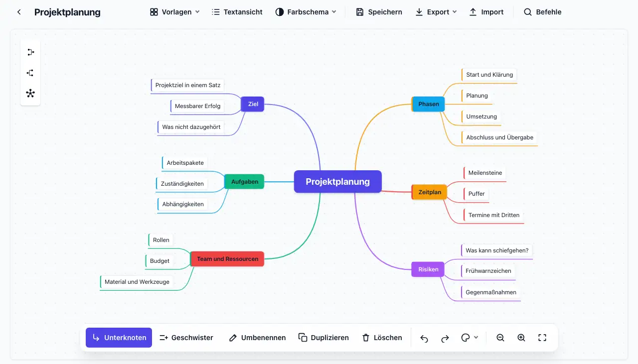
Task: Click the 'Gegenmaßnahmen' node
Action: (490, 292)
